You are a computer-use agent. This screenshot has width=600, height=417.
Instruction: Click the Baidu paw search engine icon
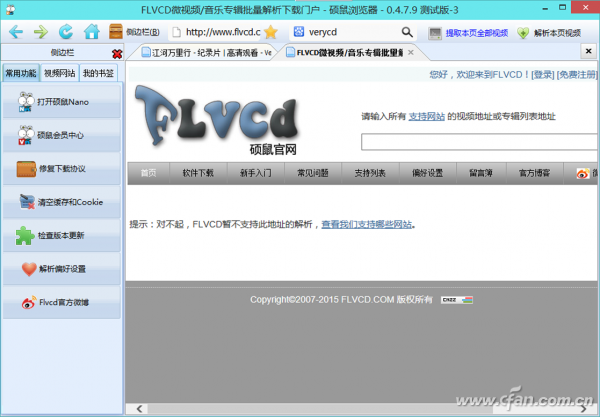[298, 32]
